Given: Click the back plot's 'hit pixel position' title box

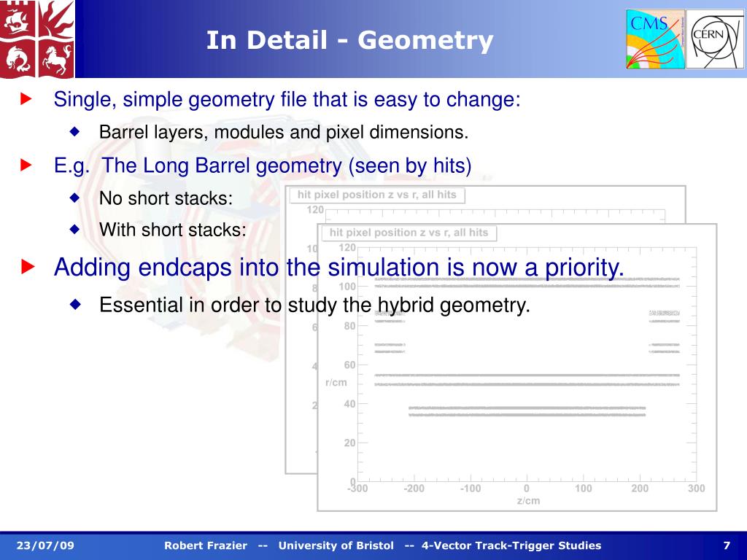Looking at the screenshot, I should click(x=377, y=194).
